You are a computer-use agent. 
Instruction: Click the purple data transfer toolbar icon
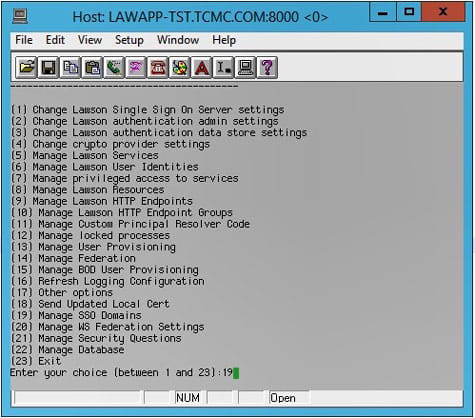[x=136, y=68]
